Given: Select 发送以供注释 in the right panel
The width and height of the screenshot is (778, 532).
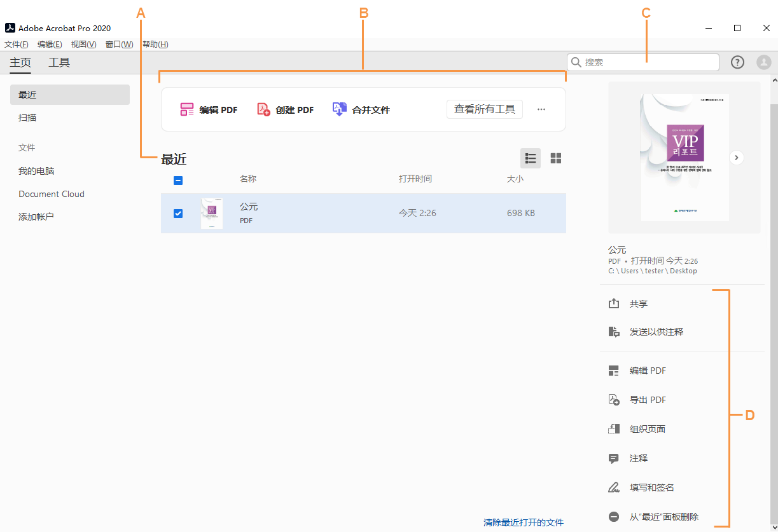Looking at the screenshot, I should click(x=656, y=331).
